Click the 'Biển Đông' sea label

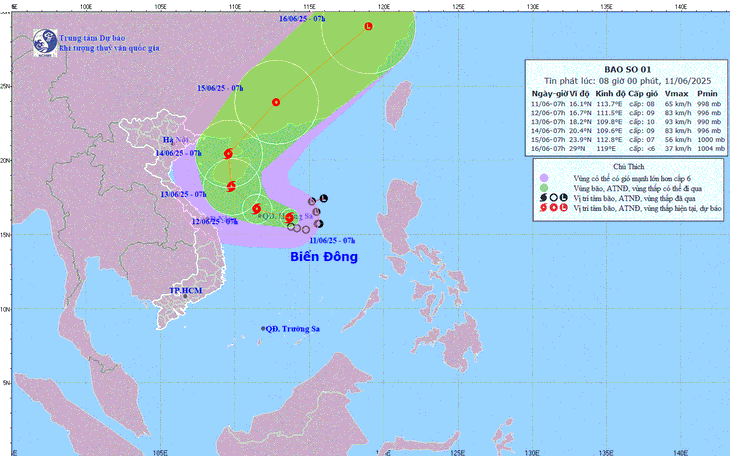(324, 257)
